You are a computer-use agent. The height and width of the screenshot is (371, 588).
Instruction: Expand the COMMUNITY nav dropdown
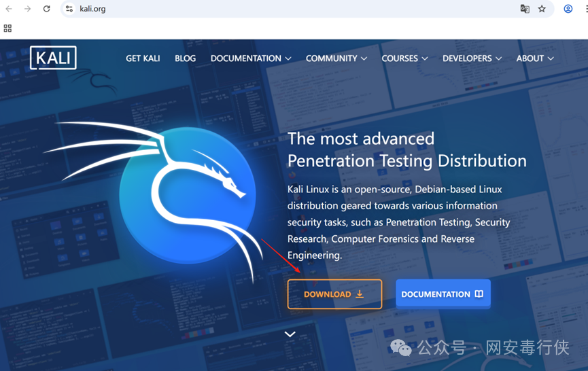[x=336, y=58]
